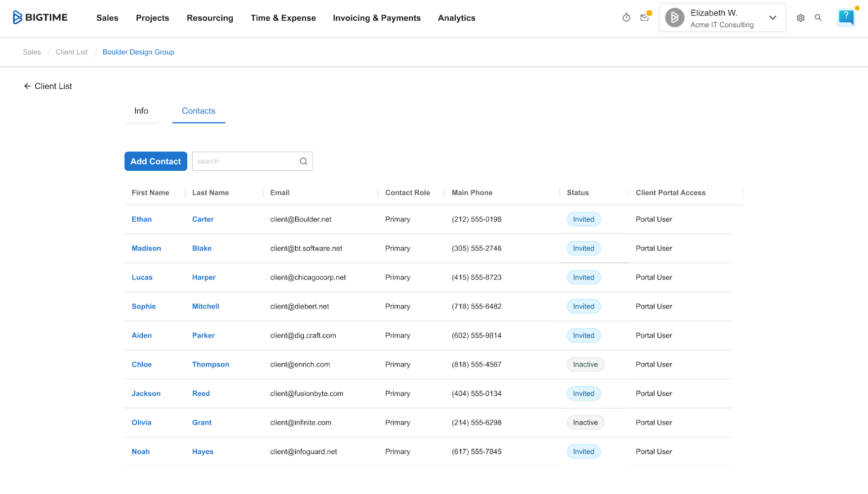868x494 pixels.
Task: Open the settings gear icon
Action: pos(800,18)
